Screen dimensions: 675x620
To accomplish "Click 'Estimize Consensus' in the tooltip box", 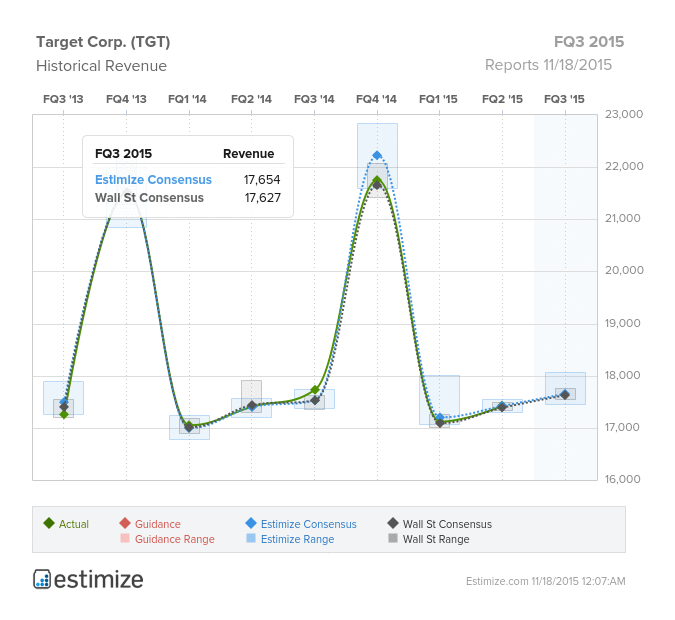I will [x=153, y=180].
